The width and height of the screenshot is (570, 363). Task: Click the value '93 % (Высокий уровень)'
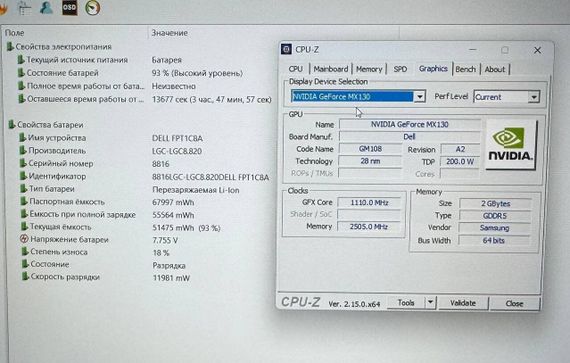[197, 73]
